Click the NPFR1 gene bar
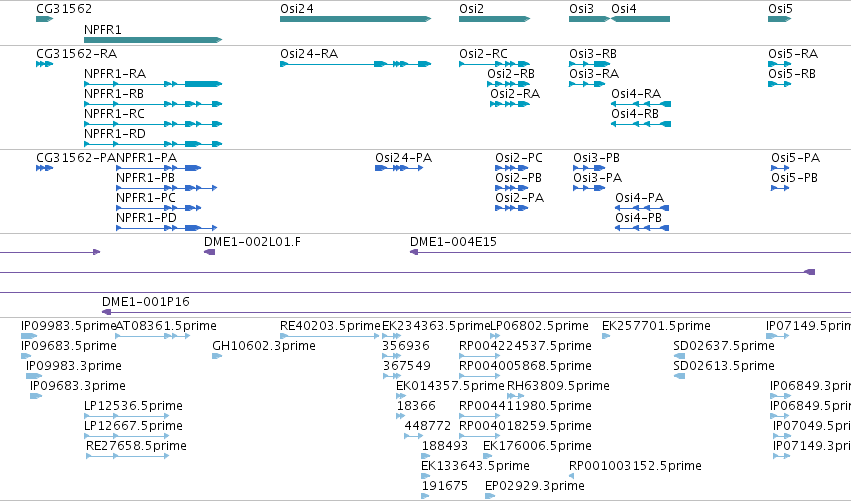 [153, 40]
